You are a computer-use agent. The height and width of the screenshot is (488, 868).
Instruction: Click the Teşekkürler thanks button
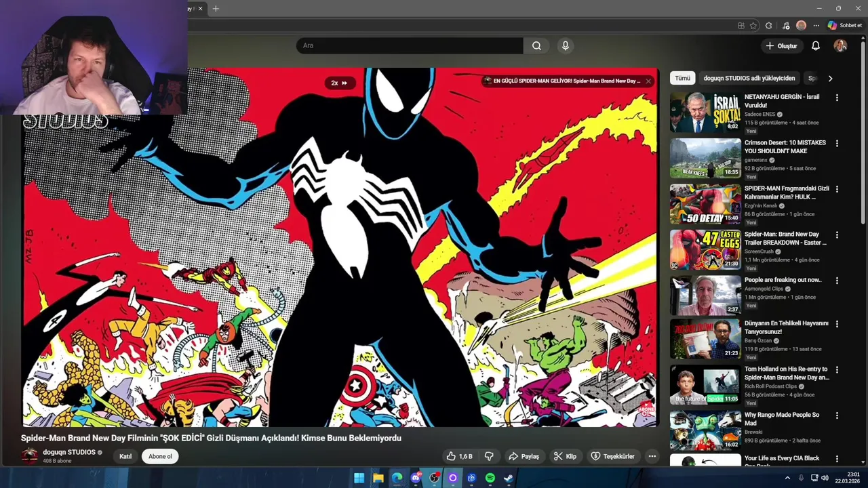(x=613, y=456)
